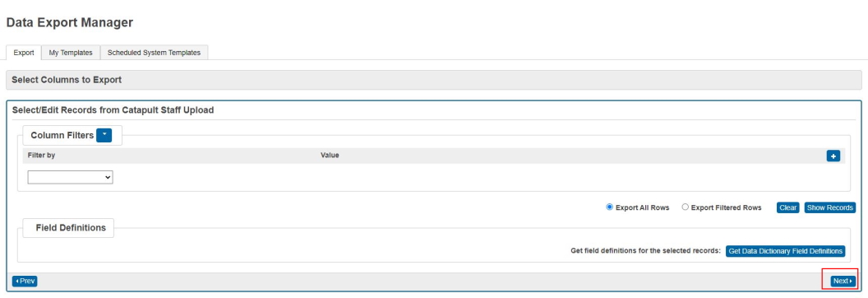Click the Show Records button

830,207
